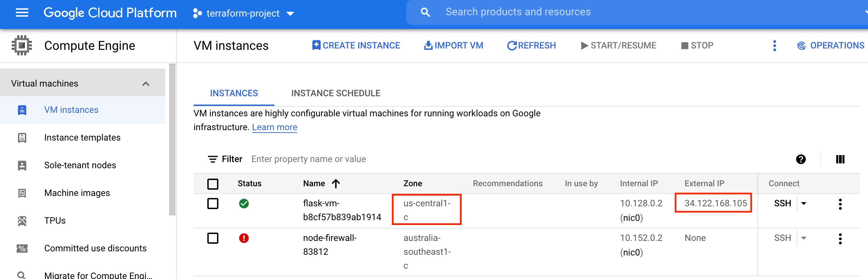Switch to the Instance Schedule tab
868x279 pixels.
336,93
